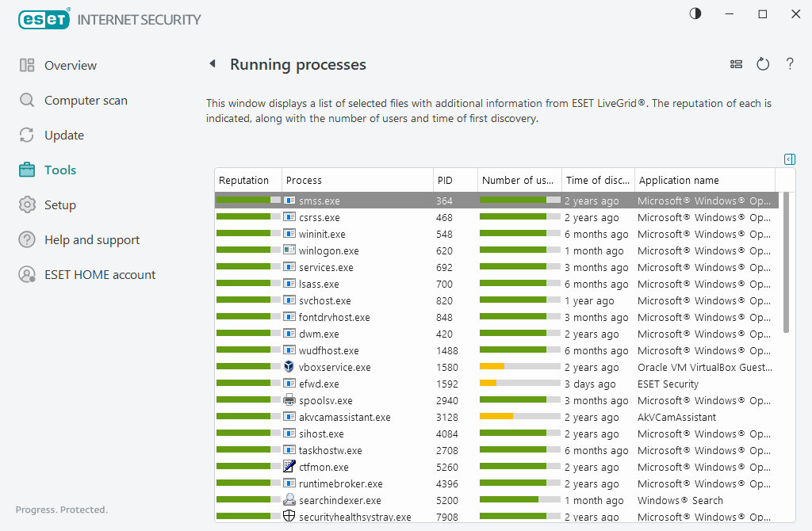Image resolution: width=812 pixels, height=531 pixels.
Task: Click the refresh running processes icon
Action: pyautogui.click(x=763, y=64)
